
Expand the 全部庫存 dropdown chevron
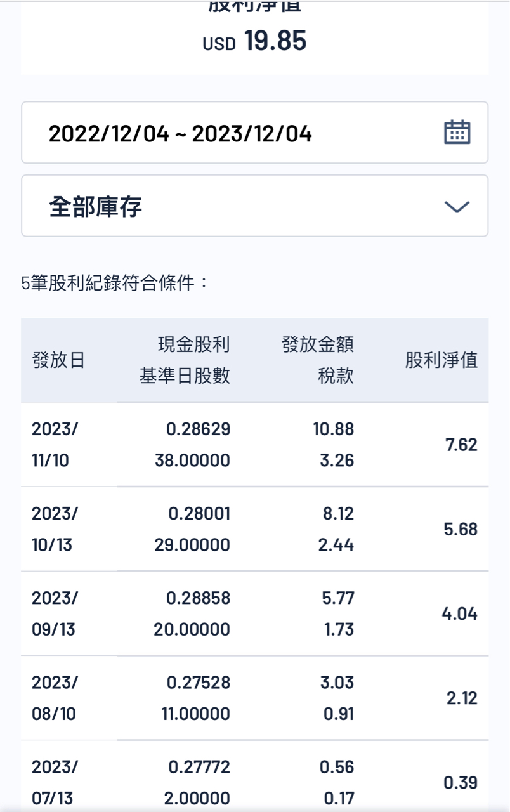point(457,207)
